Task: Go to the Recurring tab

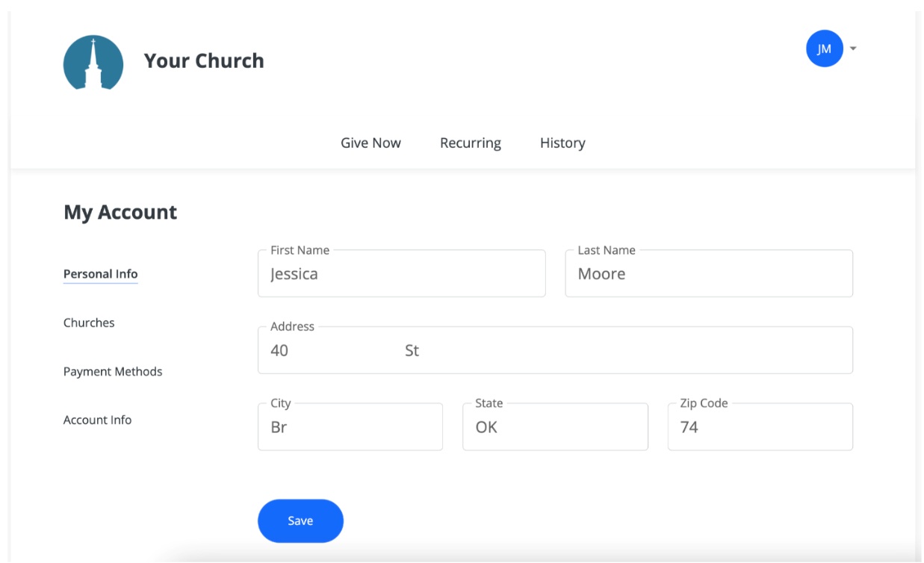Action: tap(470, 143)
